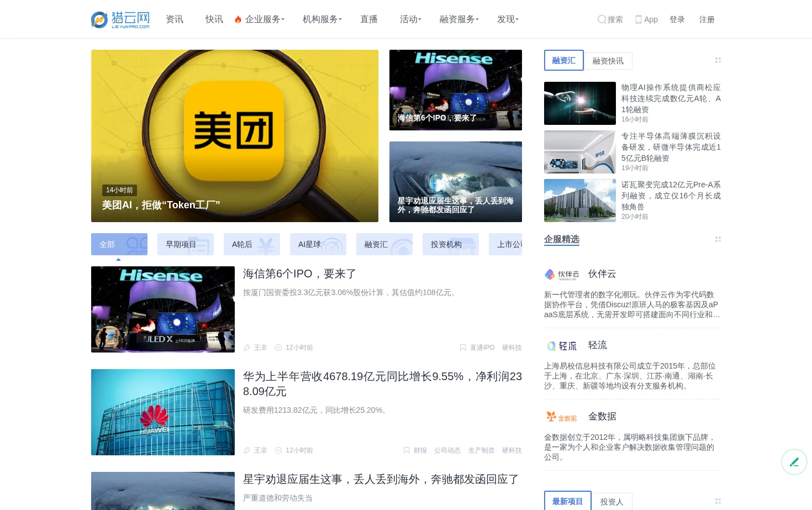Screen dimensions: 812x510
Task: Open the 轻流 service name
Action: (598, 345)
